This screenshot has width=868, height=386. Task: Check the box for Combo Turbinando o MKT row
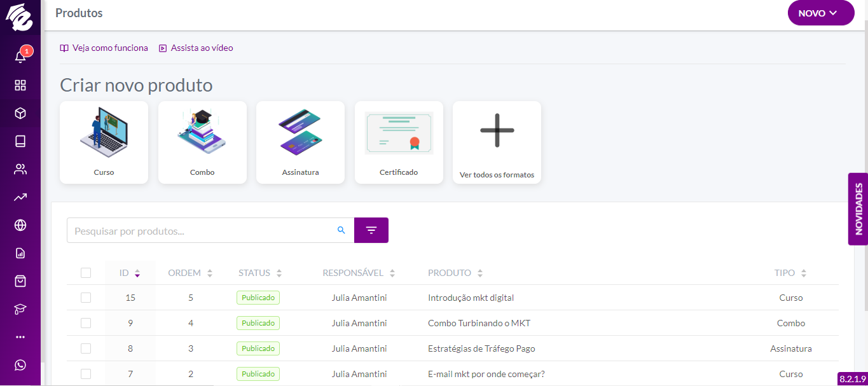pyautogui.click(x=86, y=323)
